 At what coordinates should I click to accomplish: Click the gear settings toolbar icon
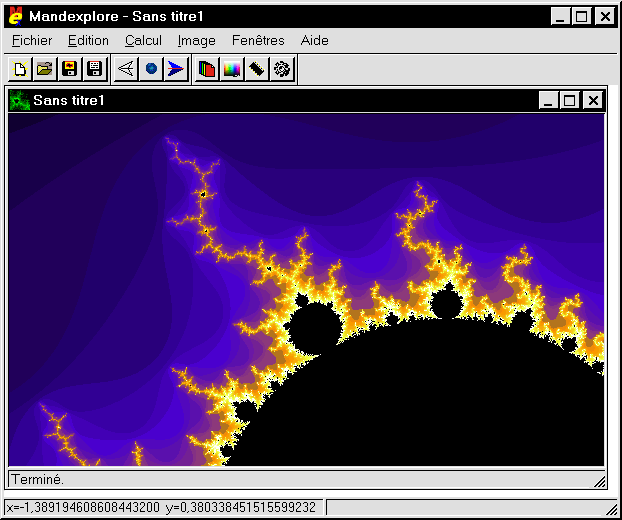[282, 69]
